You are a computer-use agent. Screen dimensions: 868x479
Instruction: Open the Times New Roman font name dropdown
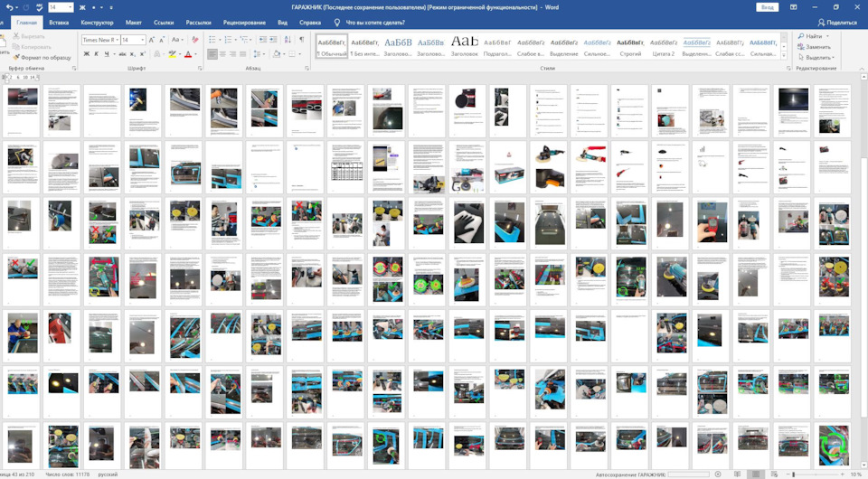[x=117, y=40]
